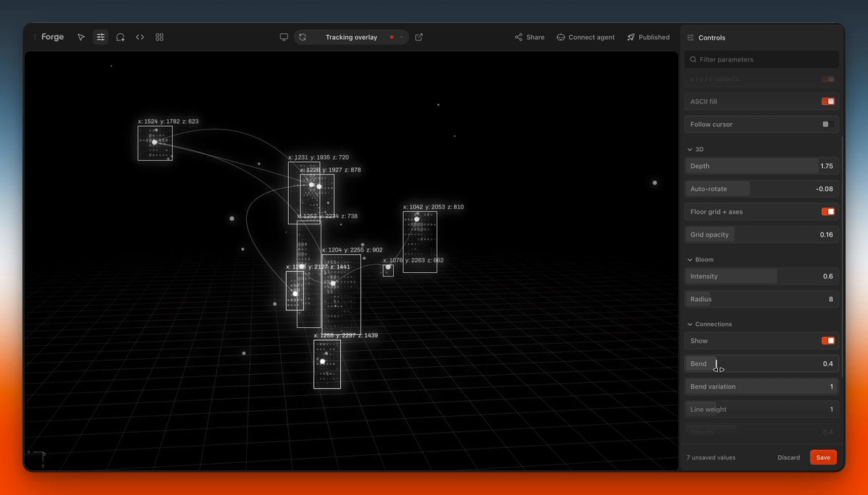Discard the unsaved values
Viewport: 868px width, 495px height.
[788, 457]
